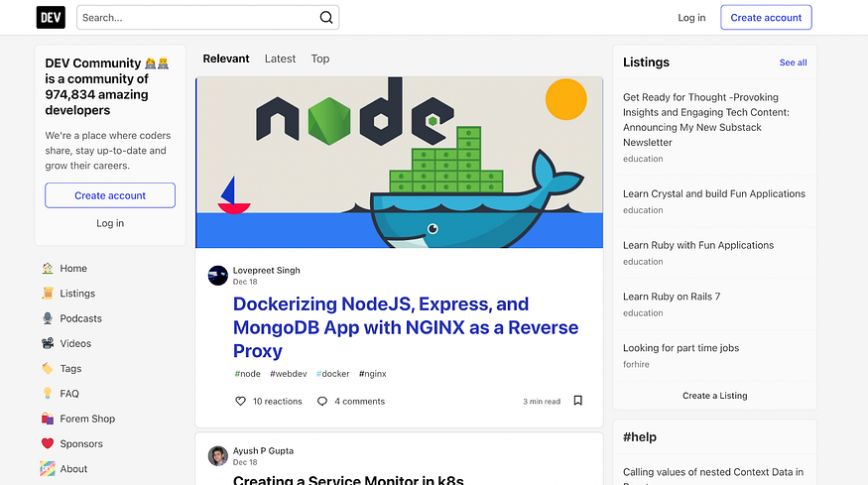Click Log in in top header
The height and width of the screenshot is (485, 868).
coord(691,18)
